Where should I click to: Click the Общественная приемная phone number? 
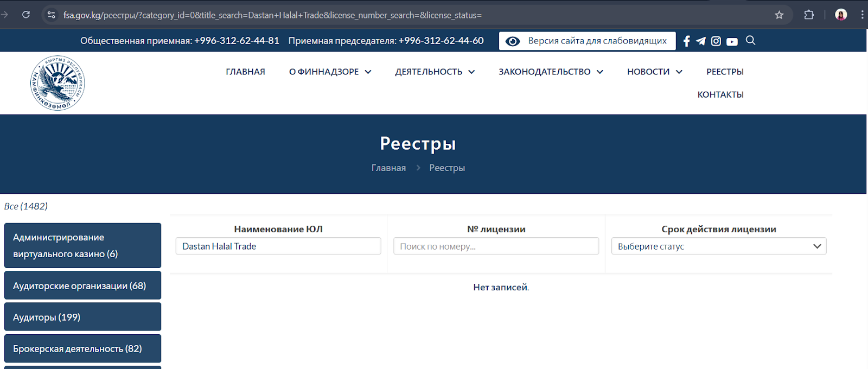[237, 41]
